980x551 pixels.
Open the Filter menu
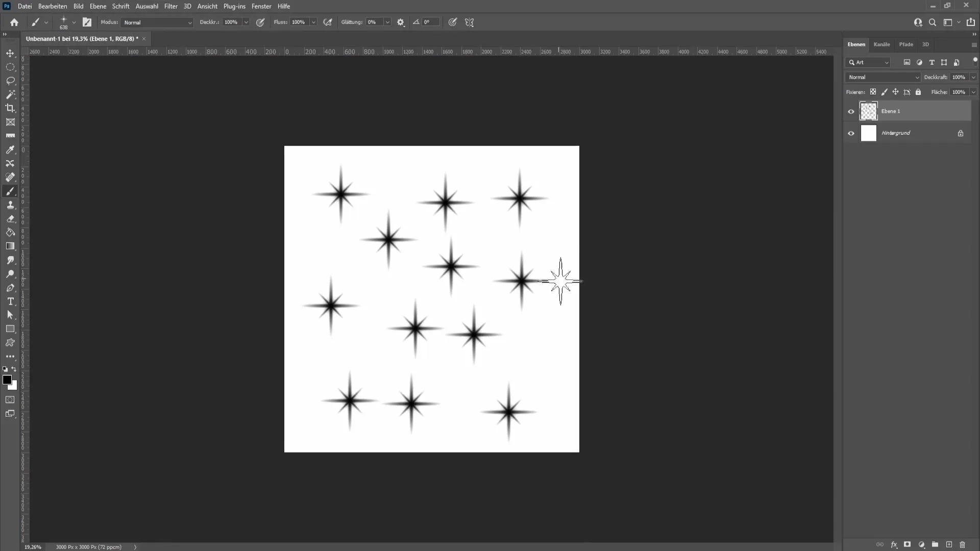point(171,6)
